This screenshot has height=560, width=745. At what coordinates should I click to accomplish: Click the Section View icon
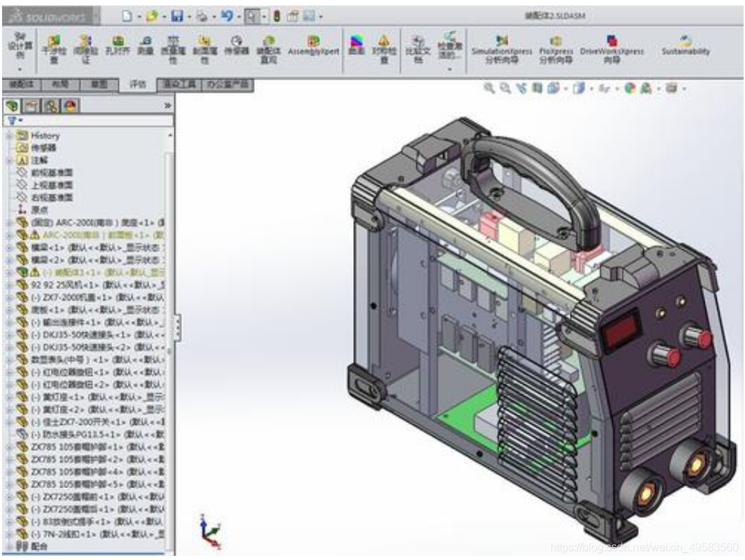pos(537,88)
